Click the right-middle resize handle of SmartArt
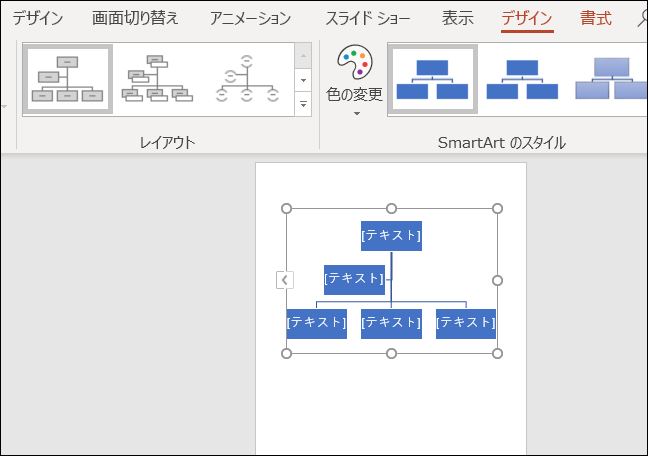 pos(498,281)
